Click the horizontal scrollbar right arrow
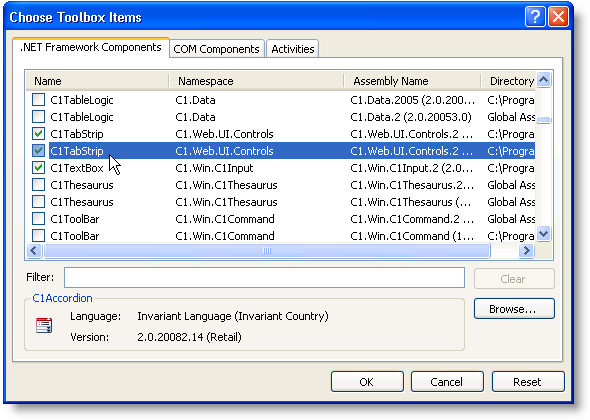 point(526,250)
